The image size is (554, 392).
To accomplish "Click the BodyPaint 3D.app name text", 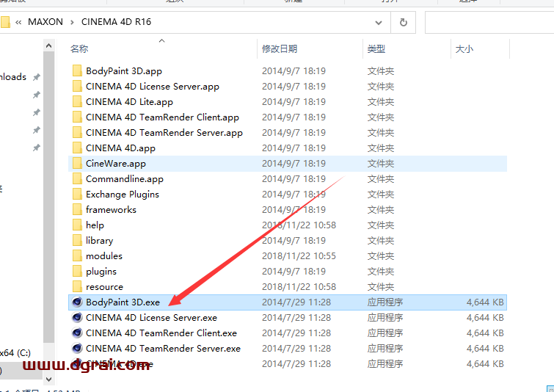I will pyautogui.click(x=124, y=71).
